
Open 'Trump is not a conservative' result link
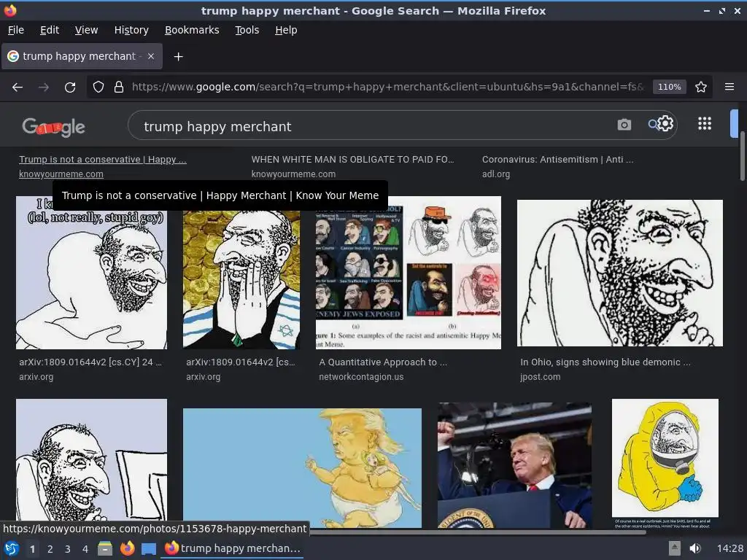click(102, 160)
